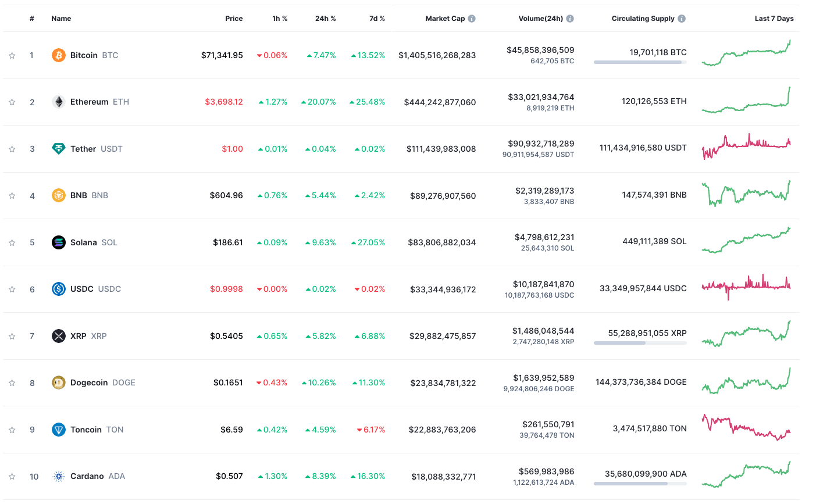The image size is (816, 504).
Task: Click the Toncoin logo icon
Action: pyautogui.click(x=59, y=430)
